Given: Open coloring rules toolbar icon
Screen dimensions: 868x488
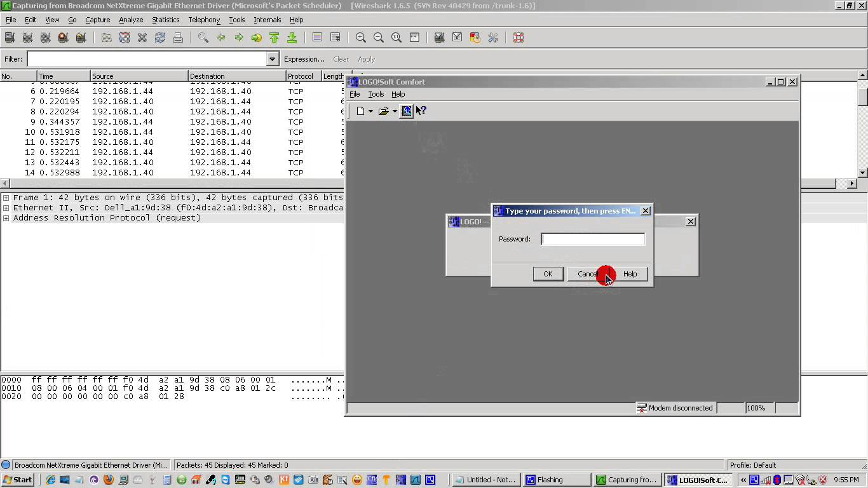Looking at the screenshot, I should point(475,37).
